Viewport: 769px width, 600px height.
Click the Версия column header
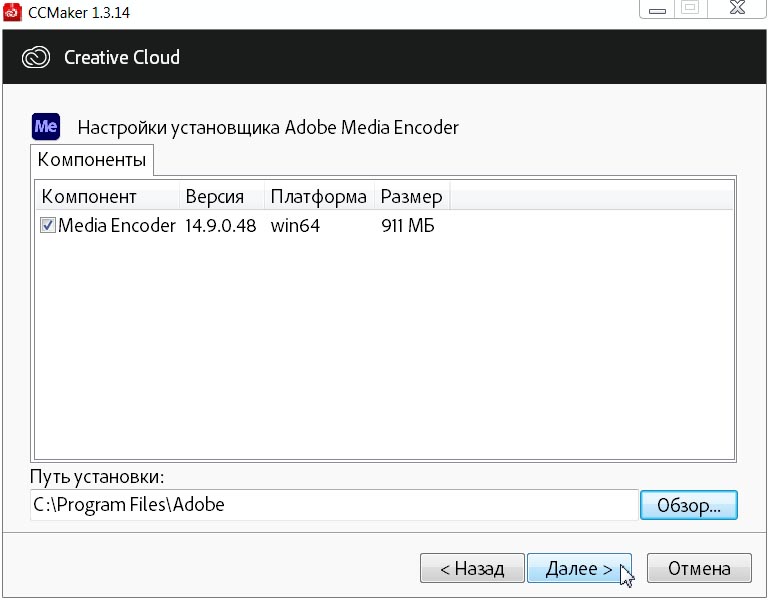coord(222,196)
